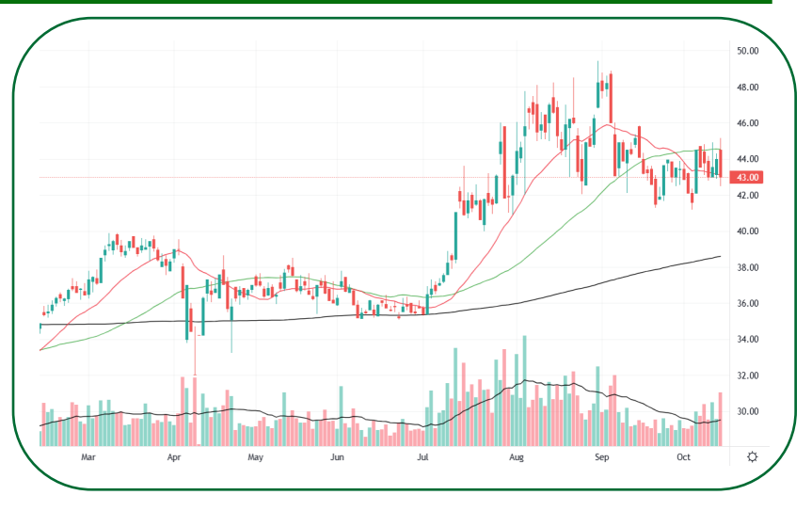Click the 38.00 price scale label
The image size is (812, 527).
tap(747, 267)
